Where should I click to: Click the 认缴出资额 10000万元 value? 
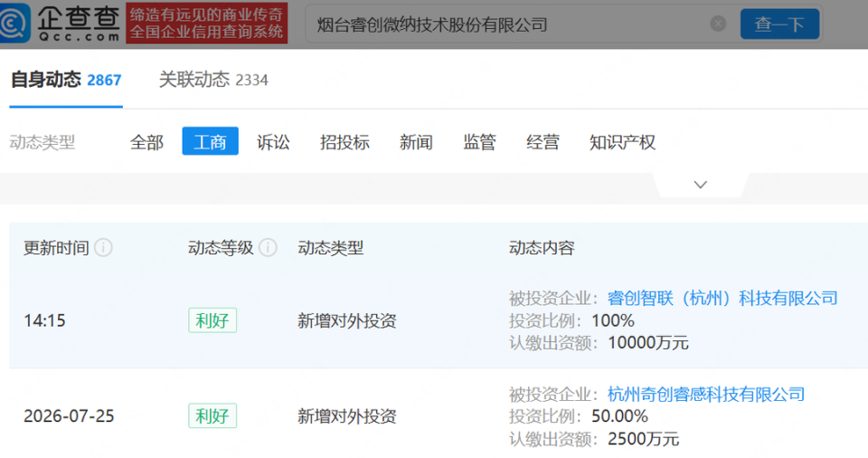click(647, 343)
